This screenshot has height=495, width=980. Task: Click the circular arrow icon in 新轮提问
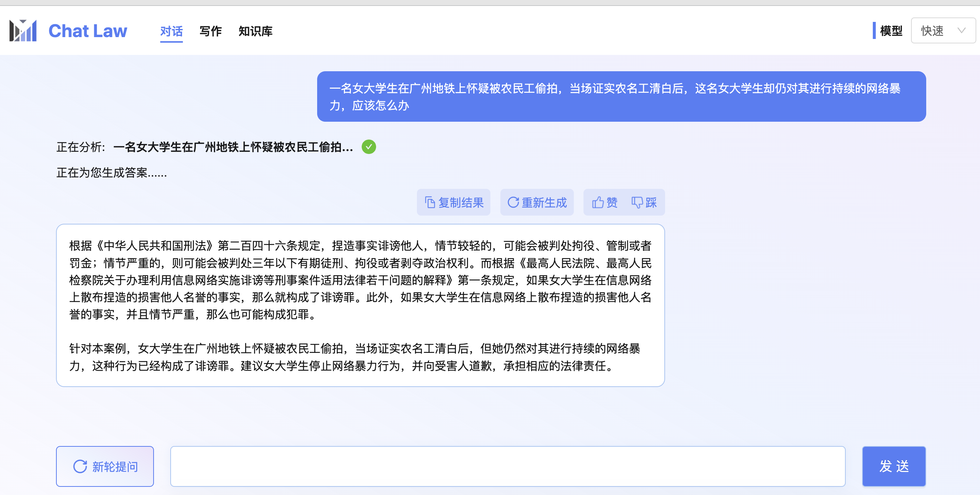click(x=80, y=466)
